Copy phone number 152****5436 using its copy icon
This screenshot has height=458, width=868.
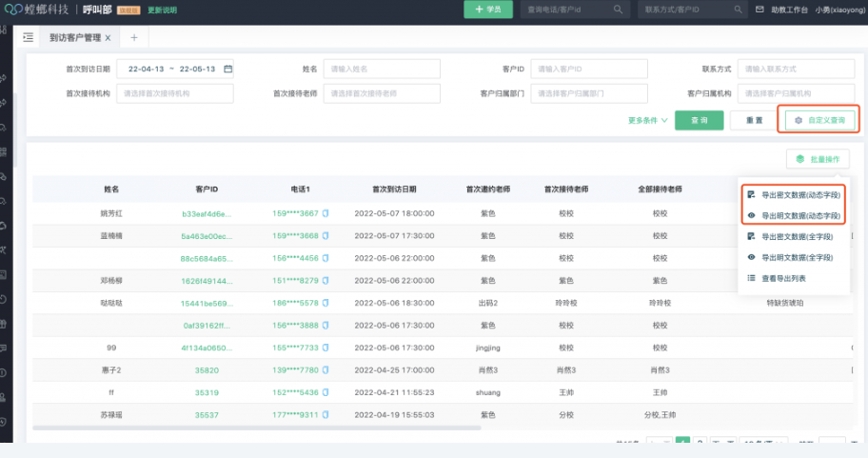(325, 392)
